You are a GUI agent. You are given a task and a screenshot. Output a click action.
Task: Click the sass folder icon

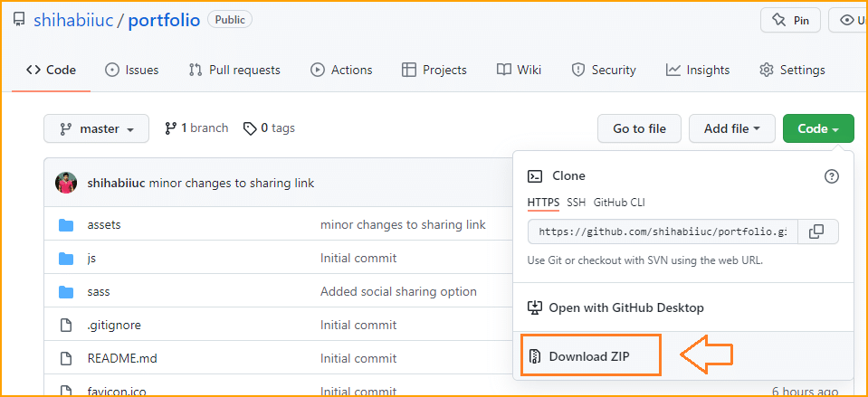tap(66, 291)
